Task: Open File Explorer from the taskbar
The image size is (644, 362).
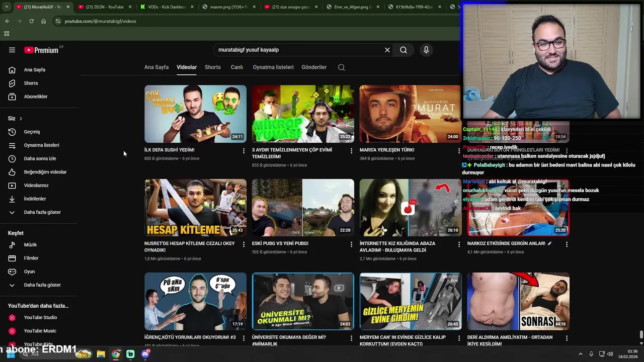Action: click(101, 354)
